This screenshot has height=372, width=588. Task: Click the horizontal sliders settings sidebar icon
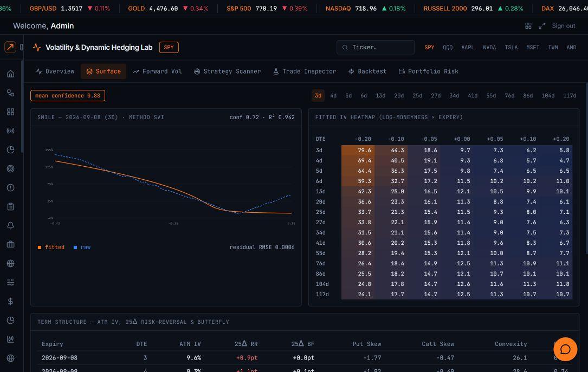(x=10, y=282)
